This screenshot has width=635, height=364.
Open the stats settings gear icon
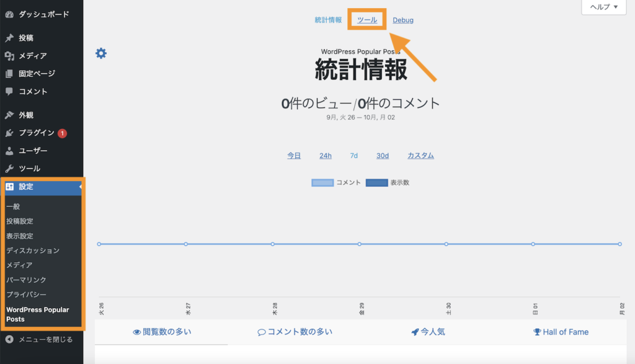tap(100, 53)
